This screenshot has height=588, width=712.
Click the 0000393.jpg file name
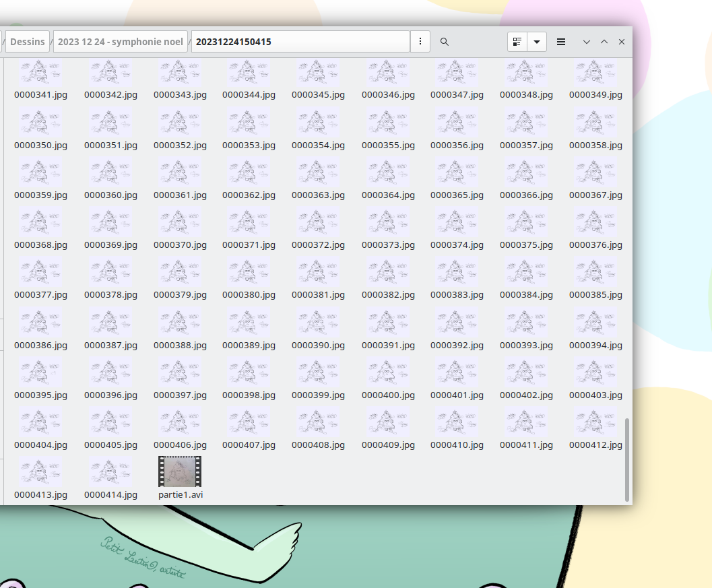pos(526,345)
